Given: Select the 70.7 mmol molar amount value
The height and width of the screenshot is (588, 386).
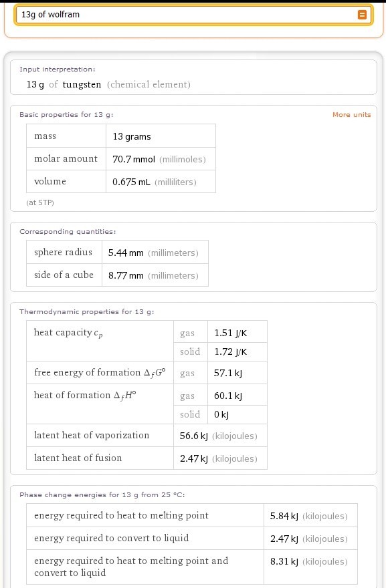Looking at the screenshot, I should pos(134,160).
